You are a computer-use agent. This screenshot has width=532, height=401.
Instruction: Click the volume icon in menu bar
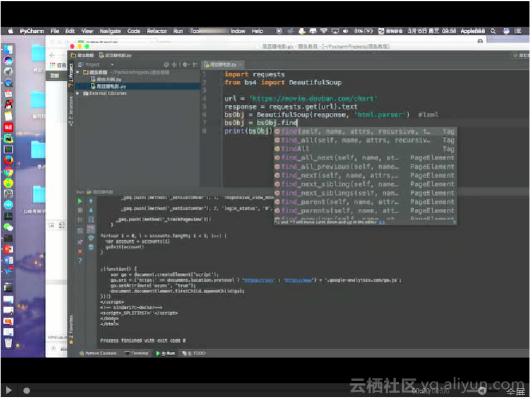tap(346, 31)
